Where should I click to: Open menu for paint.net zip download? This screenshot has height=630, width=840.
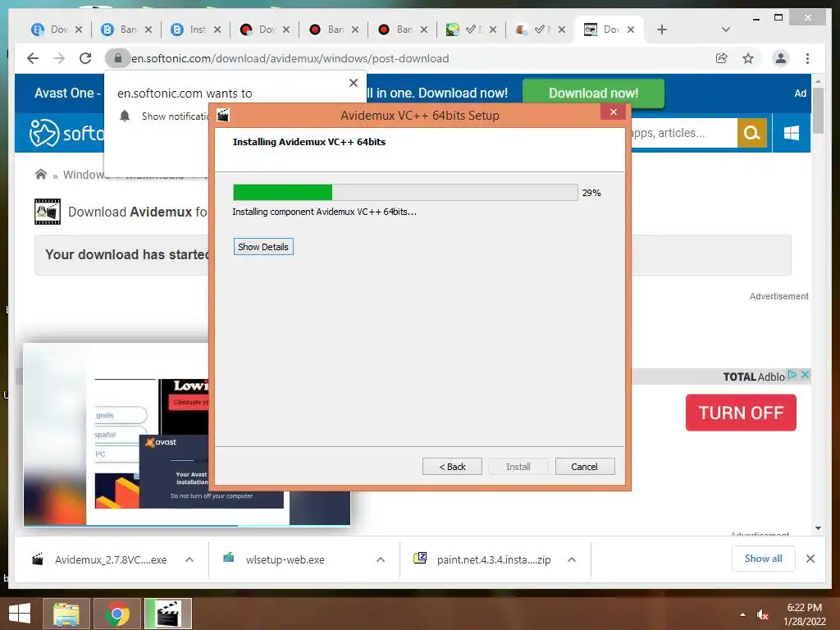click(x=572, y=559)
